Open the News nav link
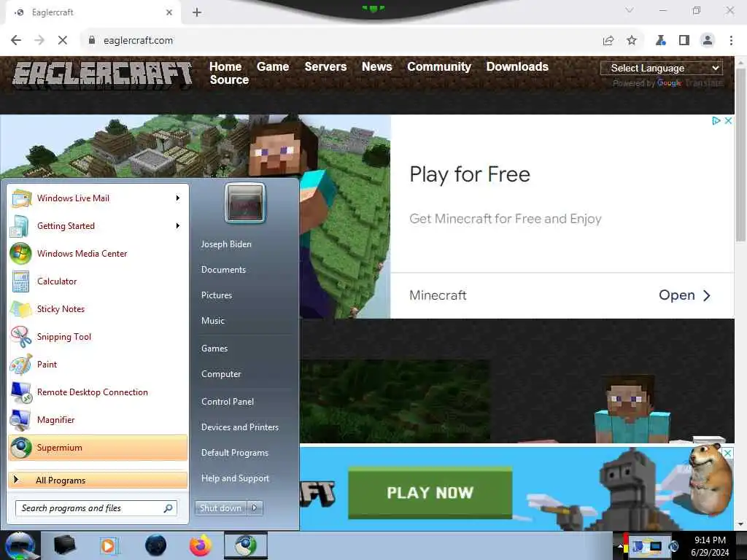 pyautogui.click(x=377, y=66)
